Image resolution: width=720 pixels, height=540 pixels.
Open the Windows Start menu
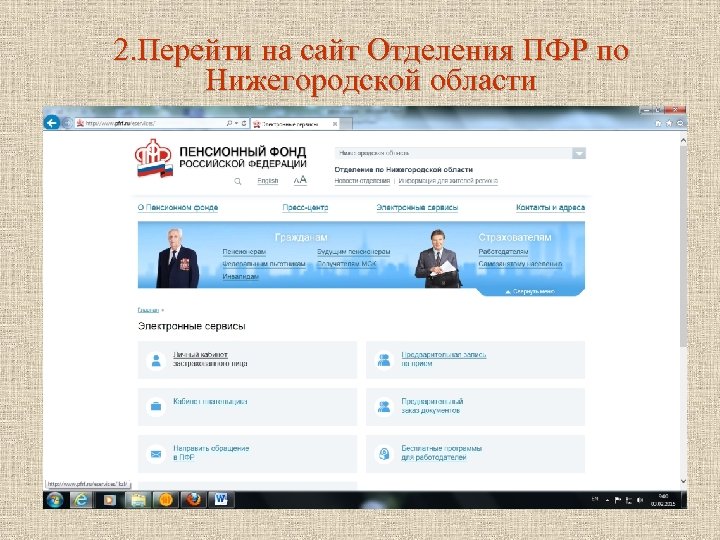55,500
